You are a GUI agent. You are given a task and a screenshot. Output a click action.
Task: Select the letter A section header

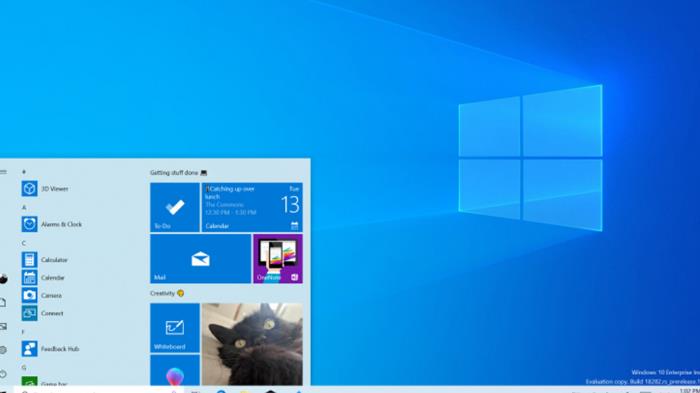click(x=24, y=207)
